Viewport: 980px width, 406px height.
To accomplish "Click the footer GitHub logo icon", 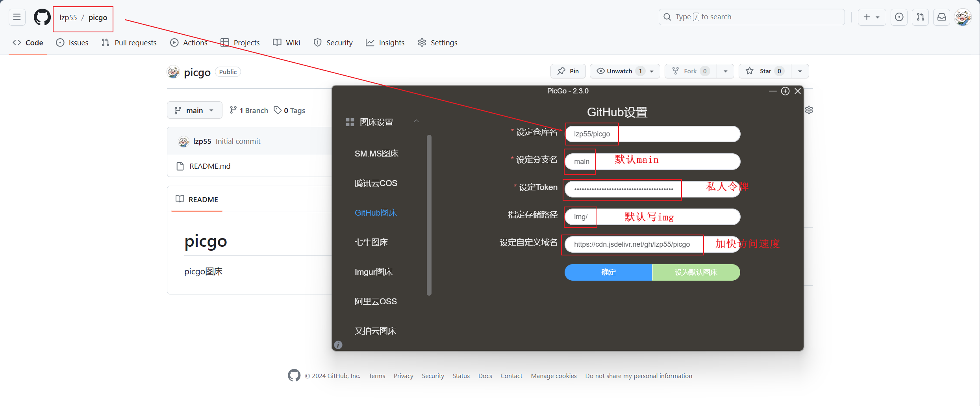I will [x=294, y=375].
